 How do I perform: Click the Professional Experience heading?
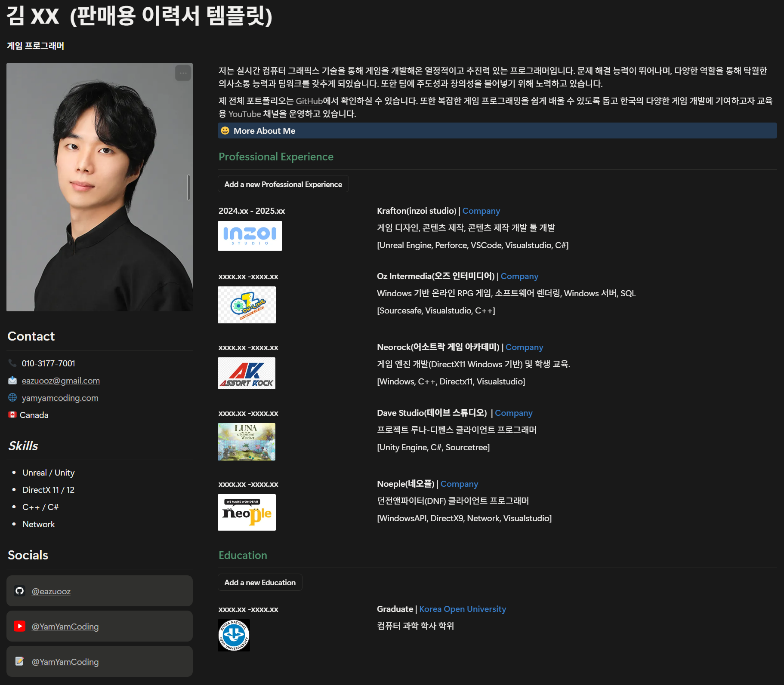tap(276, 157)
